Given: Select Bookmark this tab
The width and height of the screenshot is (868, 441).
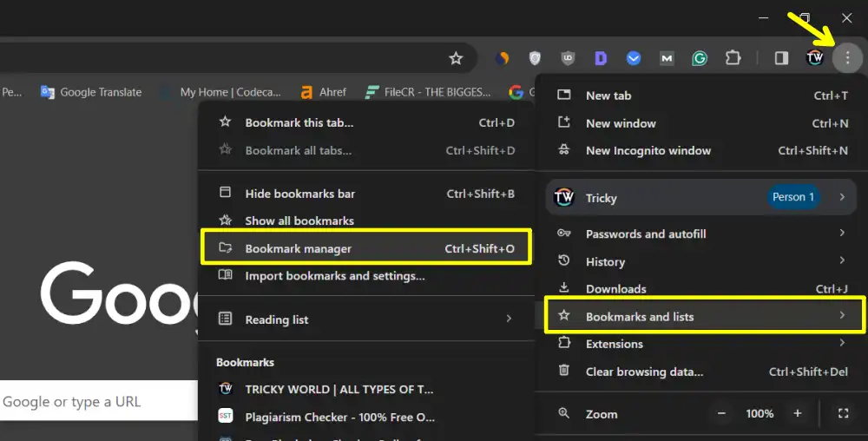Looking at the screenshot, I should (x=366, y=123).
